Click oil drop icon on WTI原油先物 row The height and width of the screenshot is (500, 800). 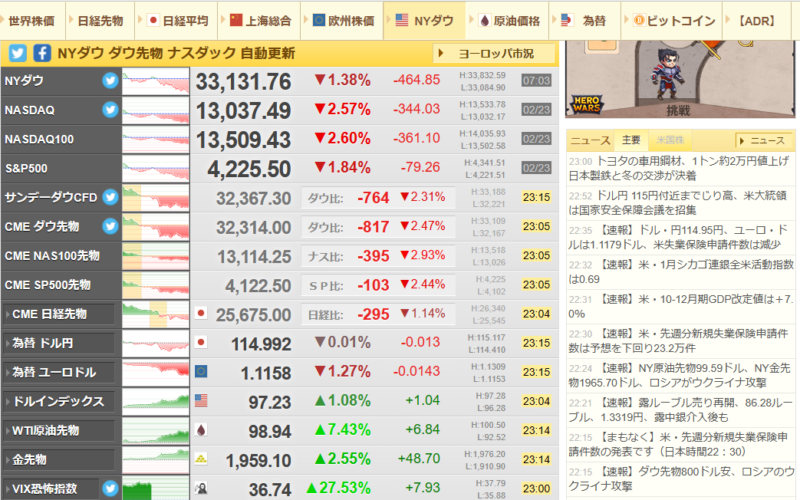201,430
